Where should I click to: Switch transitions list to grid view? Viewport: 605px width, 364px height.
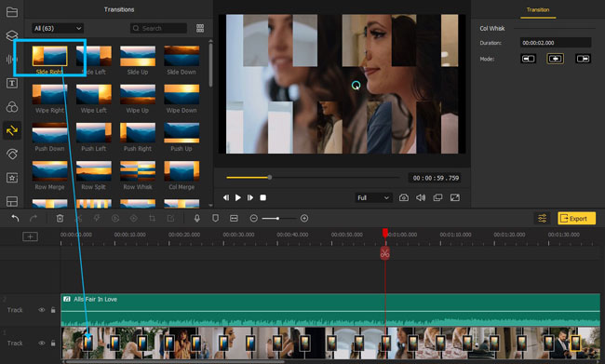(x=200, y=28)
